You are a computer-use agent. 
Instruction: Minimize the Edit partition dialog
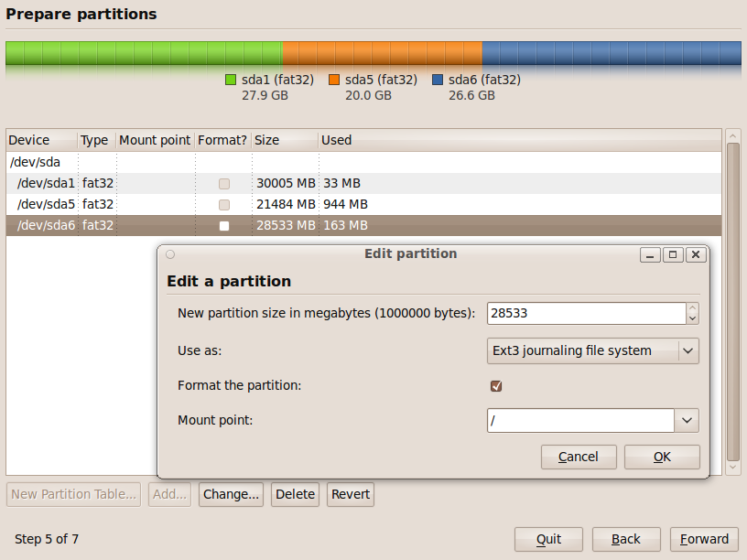pos(650,254)
